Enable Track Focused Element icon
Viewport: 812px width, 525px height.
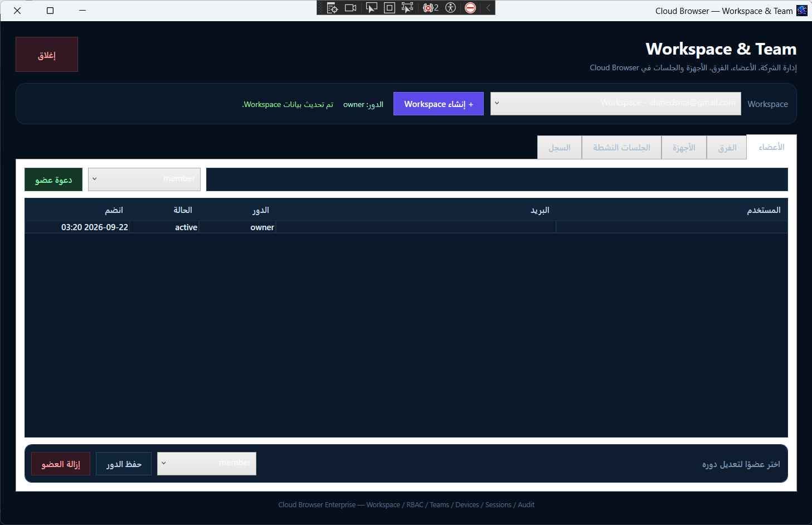(x=407, y=8)
